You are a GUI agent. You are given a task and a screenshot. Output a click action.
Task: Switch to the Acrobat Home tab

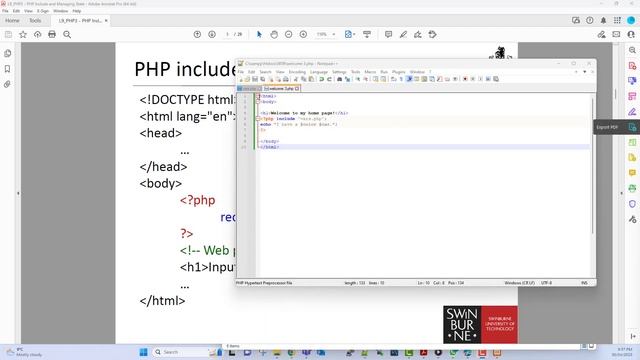pyautogui.click(x=12, y=20)
